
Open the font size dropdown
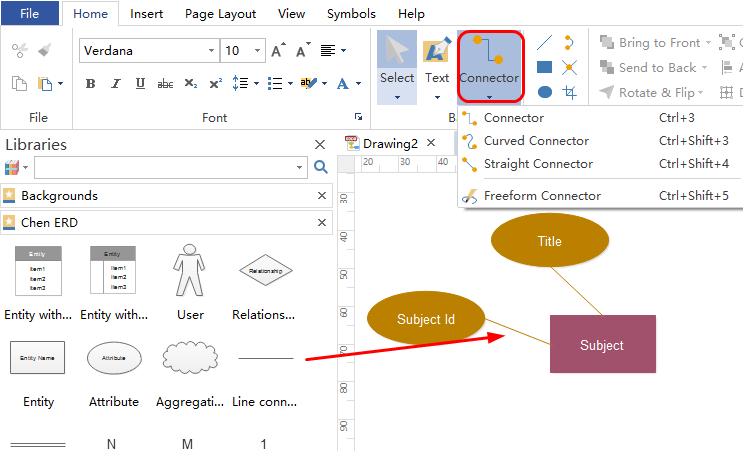(258, 51)
